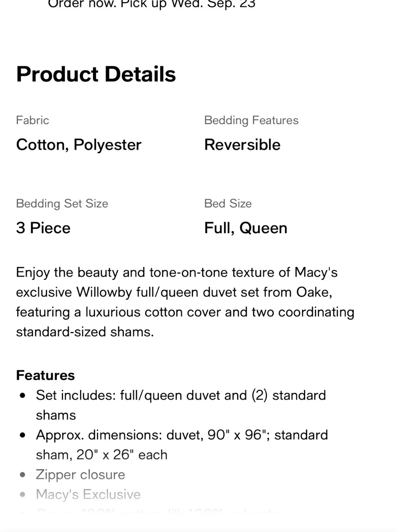Click the Full, Queen bed size value
399x532 pixels.
tap(246, 228)
